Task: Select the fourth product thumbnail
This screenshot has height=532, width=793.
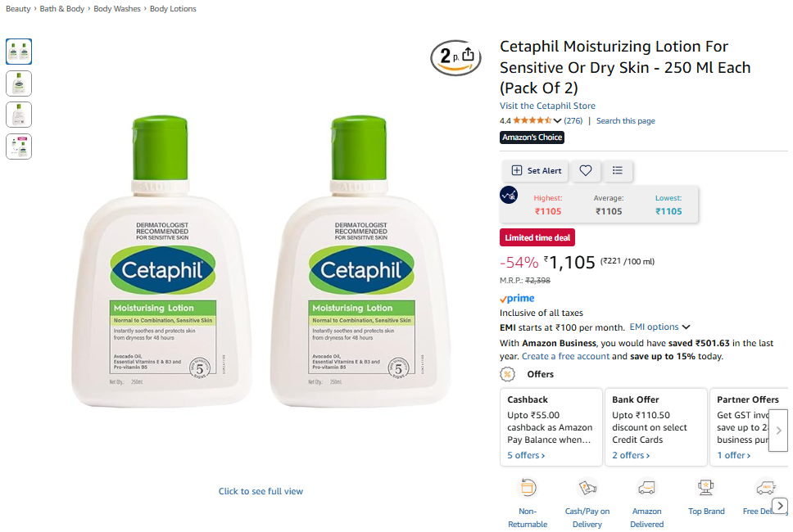Action: [19, 147]
